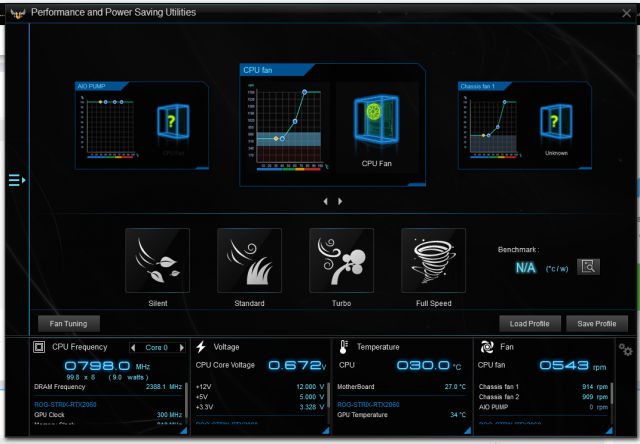Image resolution: width=640 pixels, height=444 pixels.
Task: Open the monitor settings gear icon
Action: tap(626, 349)
